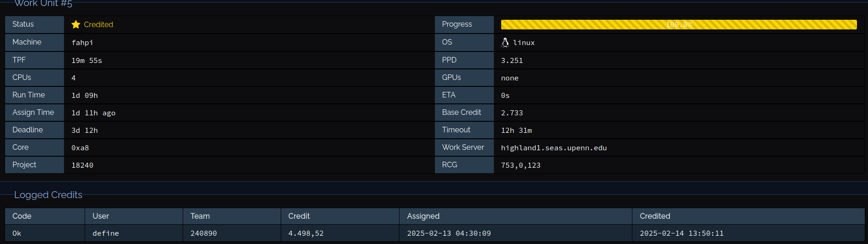
Task: Click the Logged Credits section heading
Action: pos(48,195)
